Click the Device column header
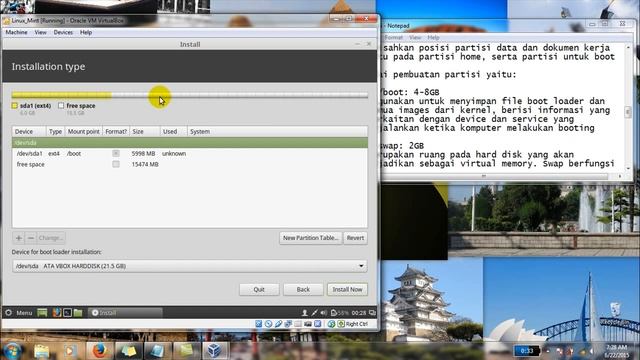The width and height of the screenshot is (640, 360). [x=29, y=131]
